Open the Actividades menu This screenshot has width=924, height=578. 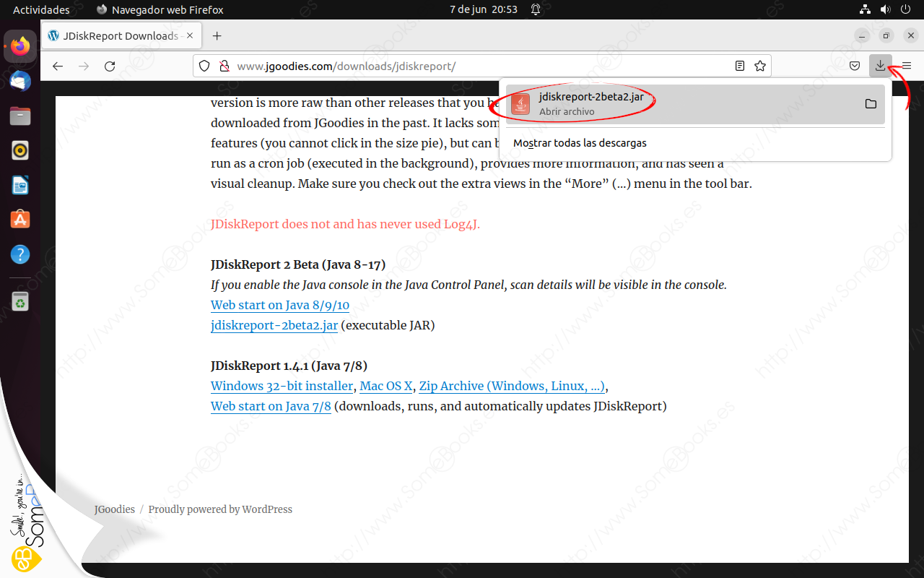(41, 9)
